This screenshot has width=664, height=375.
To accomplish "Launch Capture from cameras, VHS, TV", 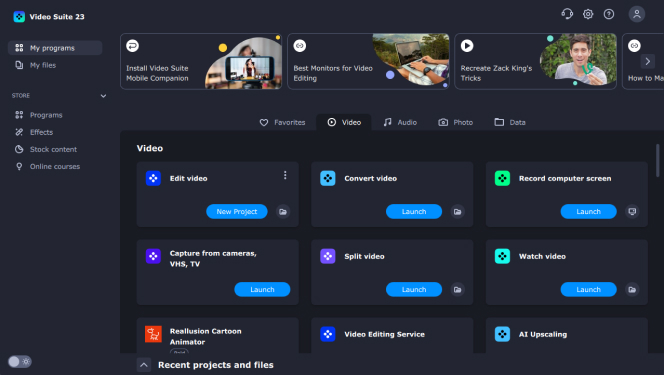I will tap(262, 290).
